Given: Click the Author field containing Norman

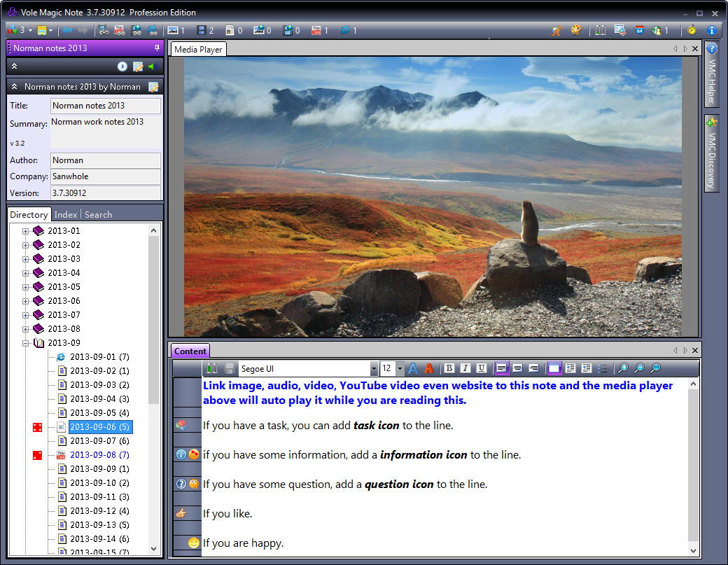Looking at the screenshot, I should [x=105, y=160].
